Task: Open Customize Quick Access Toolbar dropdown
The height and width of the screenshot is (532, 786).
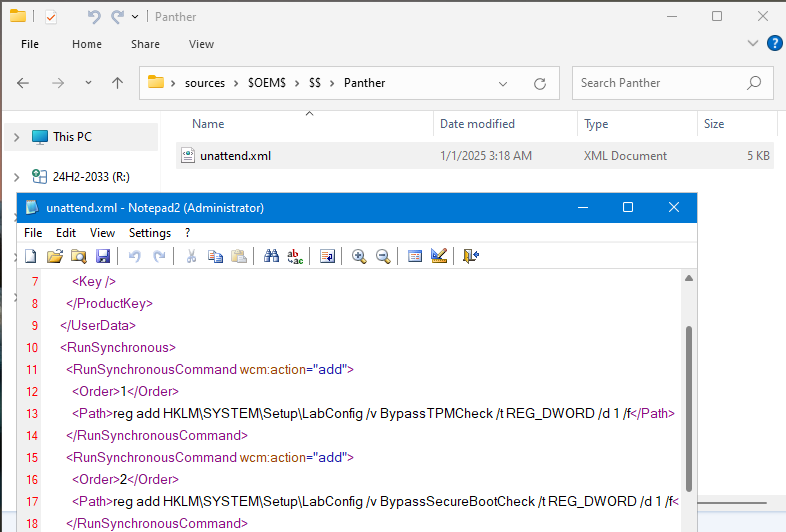Action: pos(135,17)
